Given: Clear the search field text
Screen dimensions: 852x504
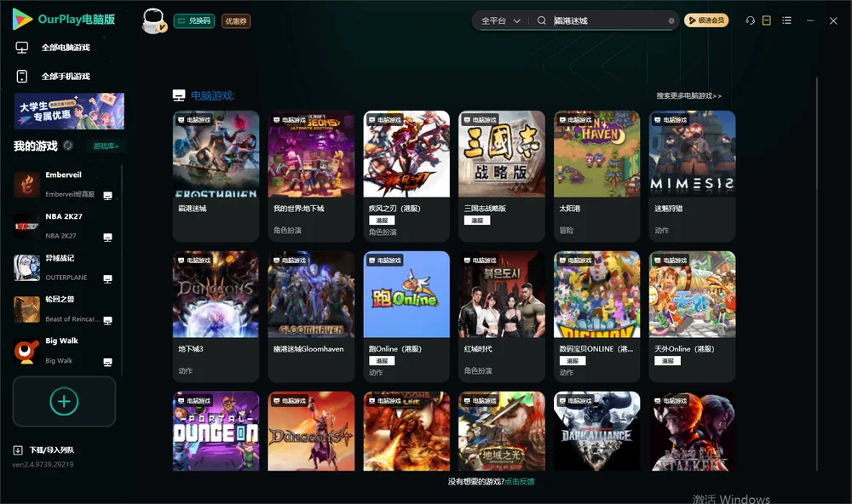Looking at the screenshot, I should (x=671, y=20).
